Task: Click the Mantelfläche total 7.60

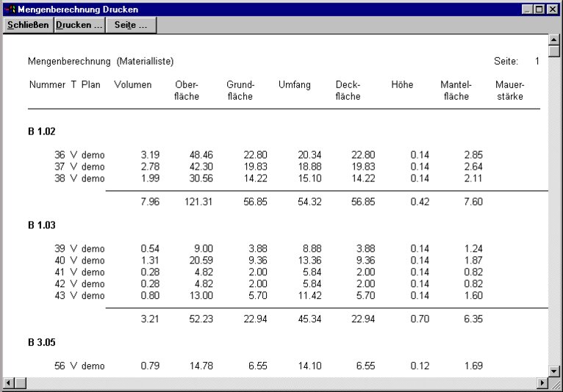Action: click(x=473, y=202)
